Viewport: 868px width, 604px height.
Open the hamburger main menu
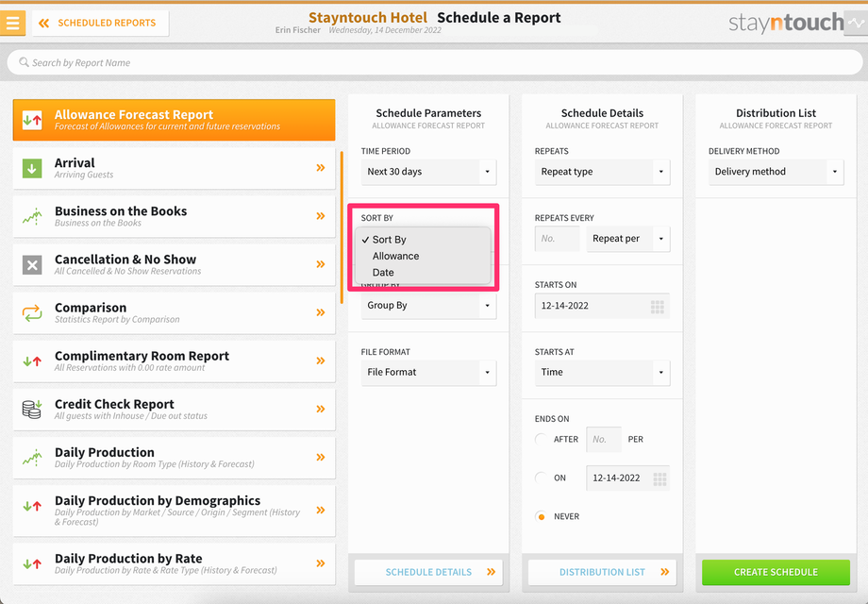point(12,23)
